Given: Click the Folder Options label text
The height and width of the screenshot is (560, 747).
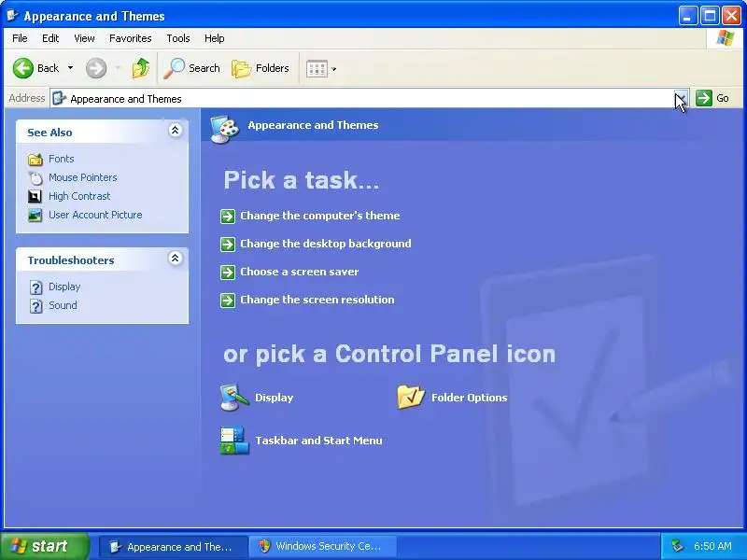Looking at the screenshot, I should click(x=470, y=398).
